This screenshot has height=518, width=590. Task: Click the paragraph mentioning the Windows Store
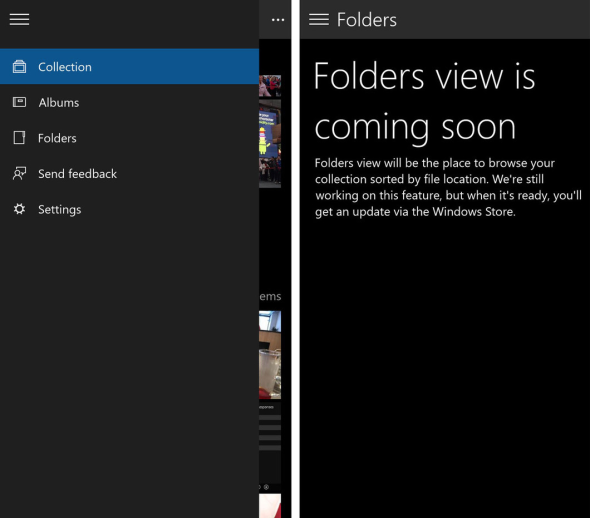pyautogui.click(x=448, y=187)
